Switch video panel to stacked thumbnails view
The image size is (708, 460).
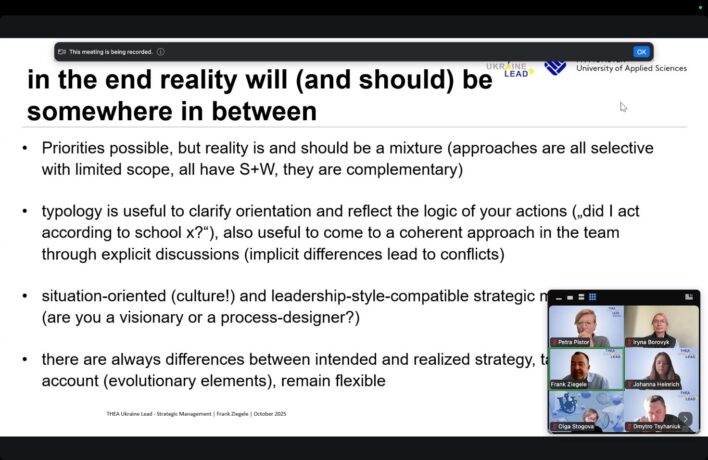582,297
